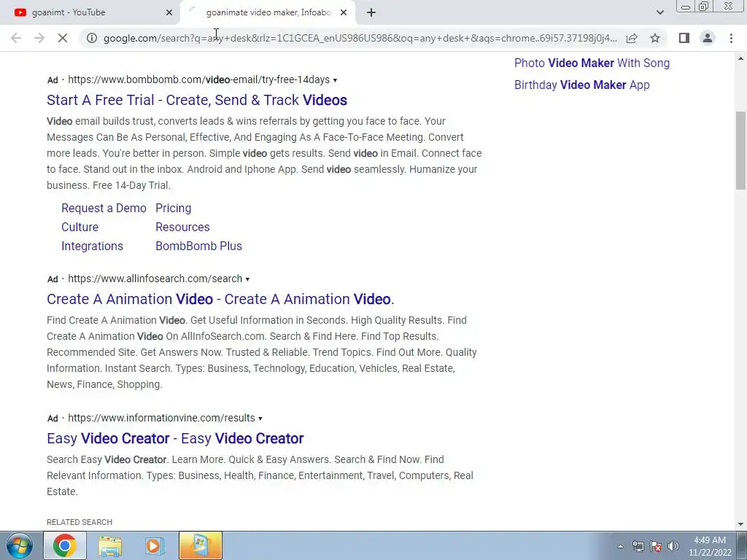The width and height of the screenshot is (747, 560).
Task: Open Action Center flag icon
Action: click(x=656, y=546)
